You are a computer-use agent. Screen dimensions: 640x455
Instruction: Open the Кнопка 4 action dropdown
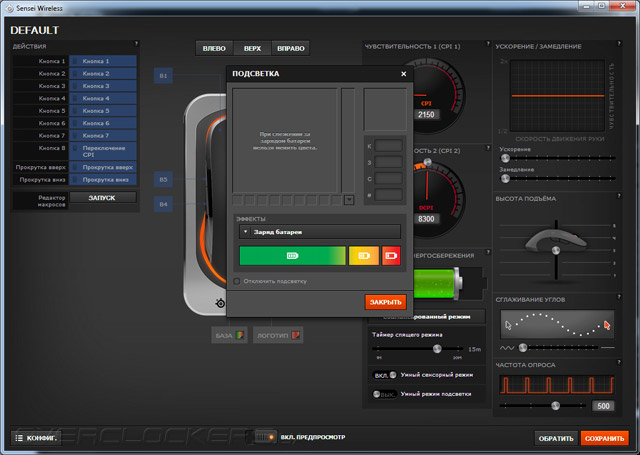[x=102, y=98]
